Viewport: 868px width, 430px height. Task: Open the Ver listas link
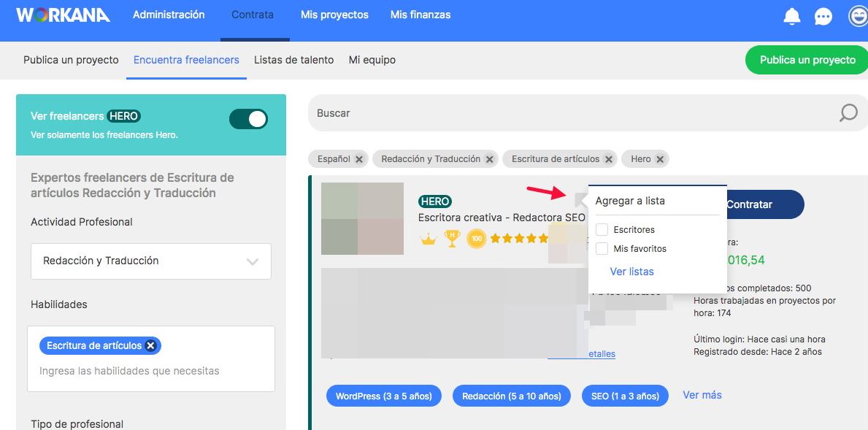(631, 272)
